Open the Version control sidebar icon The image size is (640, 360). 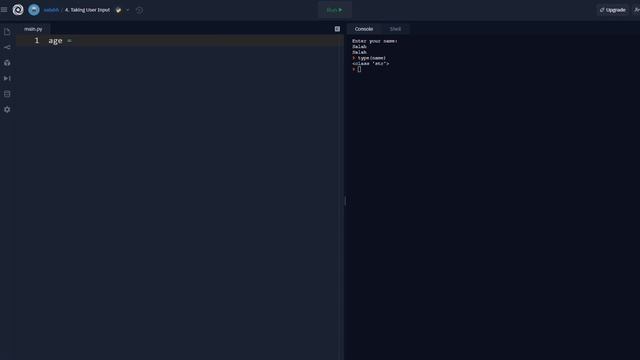[7, 47]
